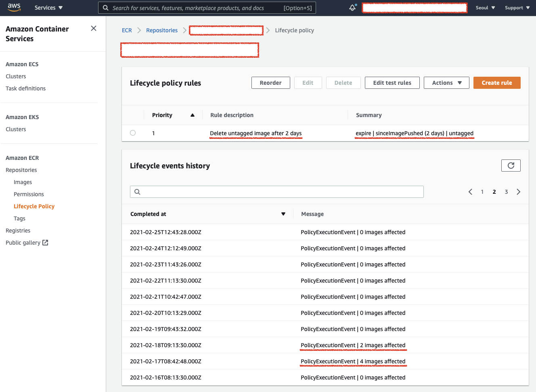Click the search magnifier in the events filter
Viewport: 536px width, 392px height.
click(137, 192)
